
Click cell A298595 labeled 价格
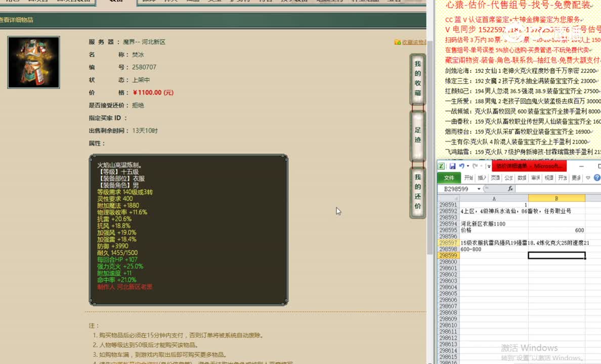tap(494, 230)
